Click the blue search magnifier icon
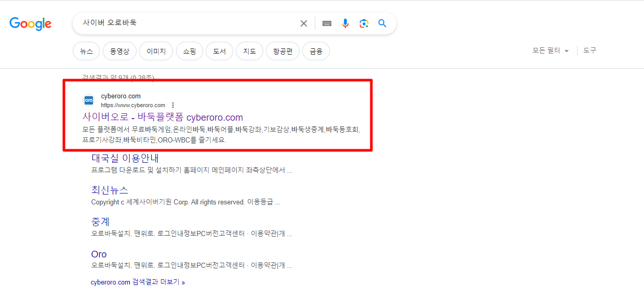The image size is (644, 297). [383, 23]
